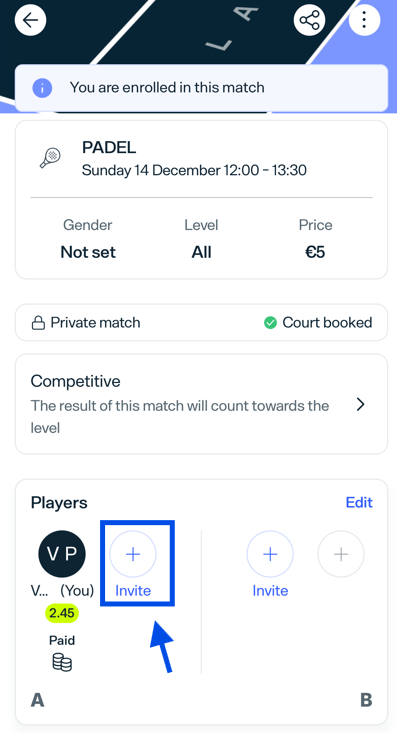397x733 pixels.
Task: Click the info icon in enrolled banner
Action: tap(42, 87)
